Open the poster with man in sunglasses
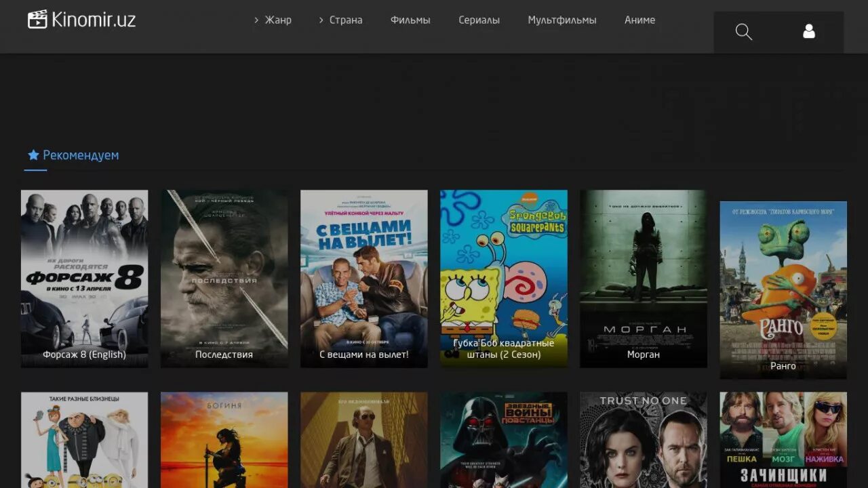Viewport: 868px width, 488px height. [364, 440]
